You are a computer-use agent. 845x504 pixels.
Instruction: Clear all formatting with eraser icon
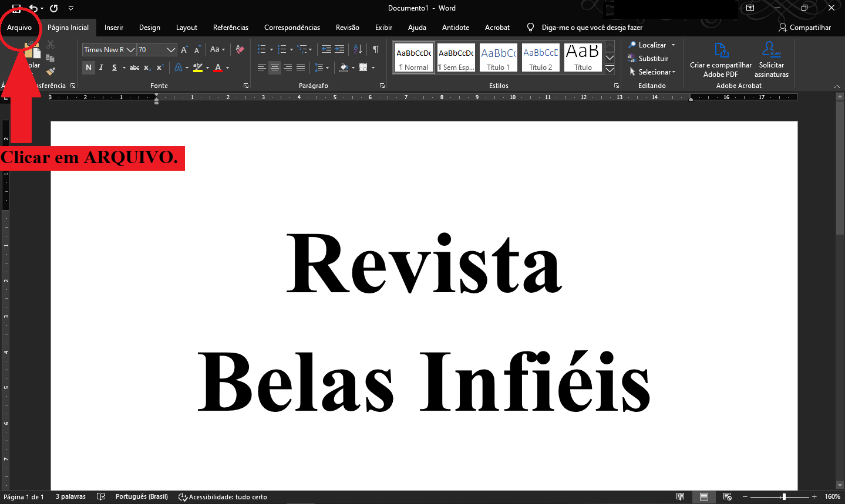[240, 50]
